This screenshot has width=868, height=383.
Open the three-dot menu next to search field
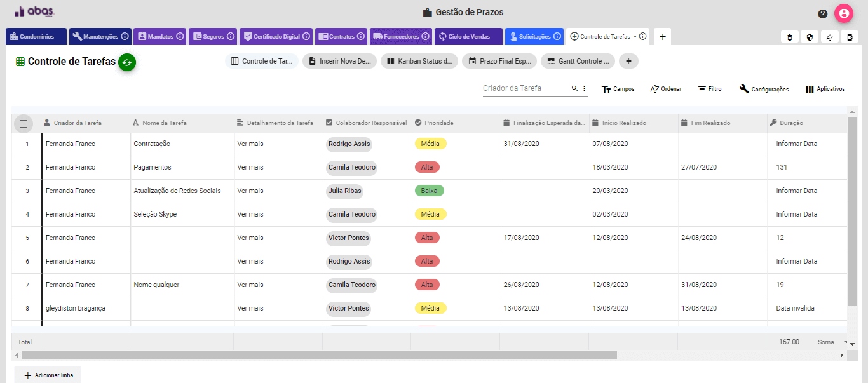click(583, 88)
